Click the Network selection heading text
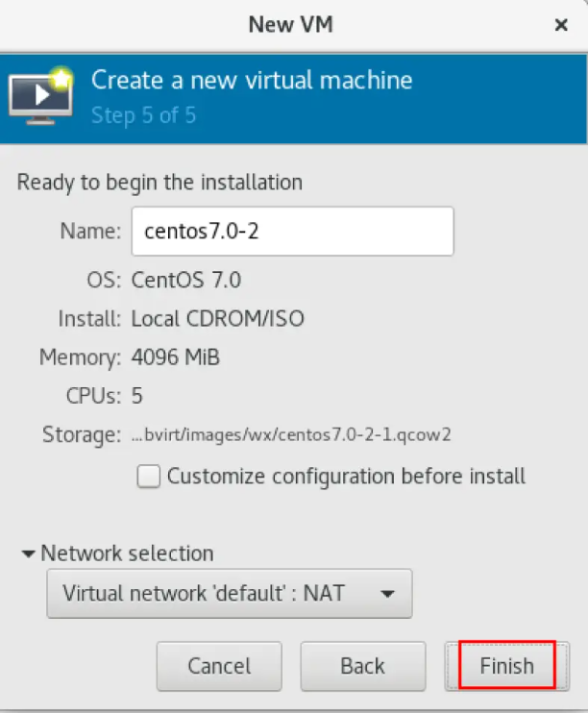This screenshot has height=713, width=588. coord(128,553)
